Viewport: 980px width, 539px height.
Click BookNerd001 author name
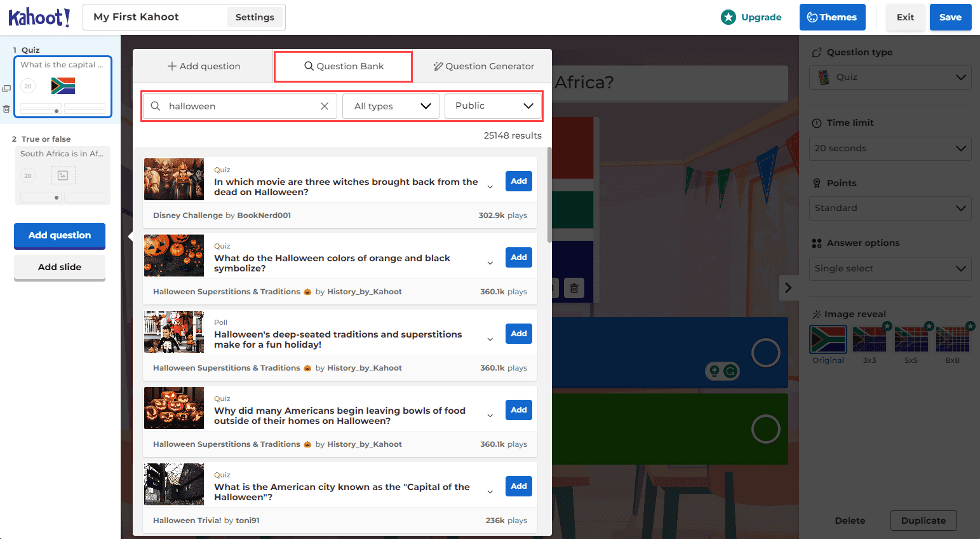click(264, 215)
